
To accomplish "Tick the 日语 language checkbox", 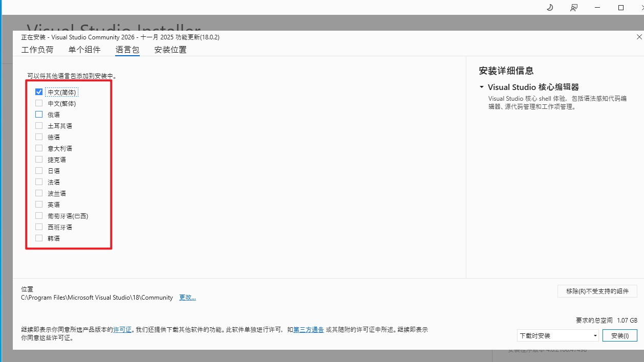I will [39, 171].
